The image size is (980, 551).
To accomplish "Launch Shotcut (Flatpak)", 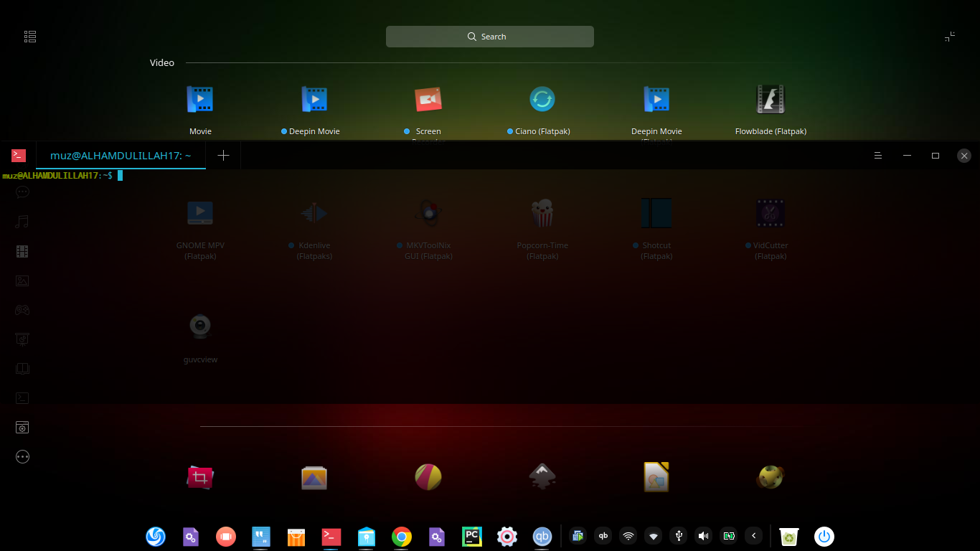I will [x=656, y=213].
